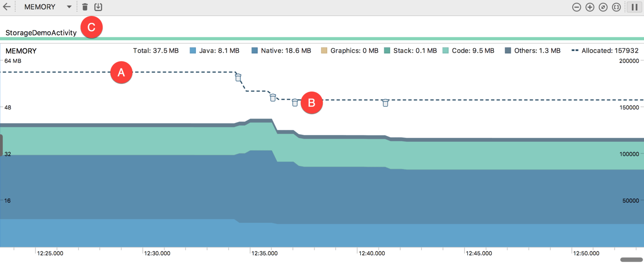Click the zoom-to-selection frame icon
This screenshot has width=644, height=263.
616,7
